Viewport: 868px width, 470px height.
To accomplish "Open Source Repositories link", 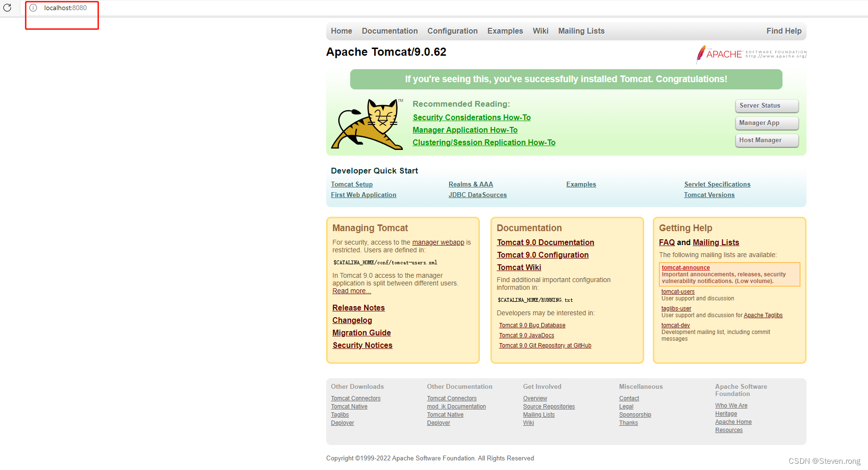I will [x=549, y=407].
